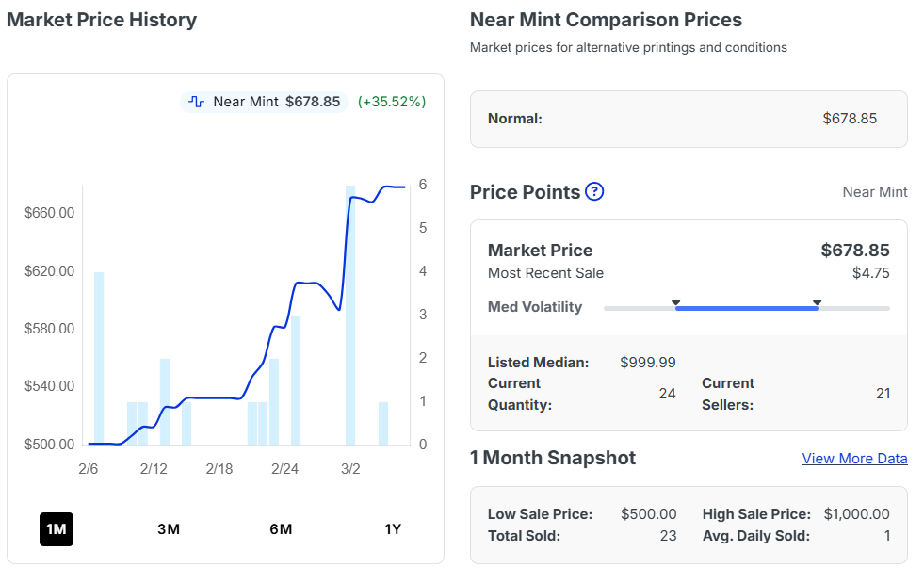Click the left volatility range marker triangle
The image size is (924, 584).
[675, 303]
